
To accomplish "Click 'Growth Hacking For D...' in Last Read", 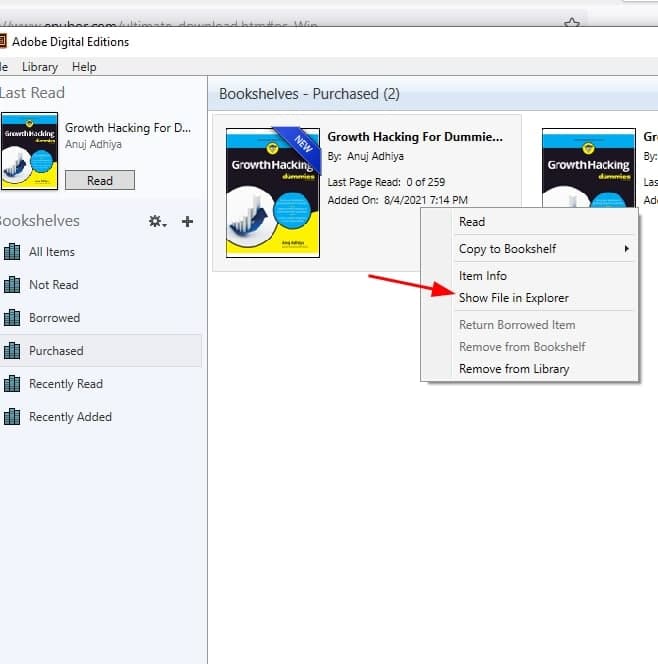I will coord(127,128).
